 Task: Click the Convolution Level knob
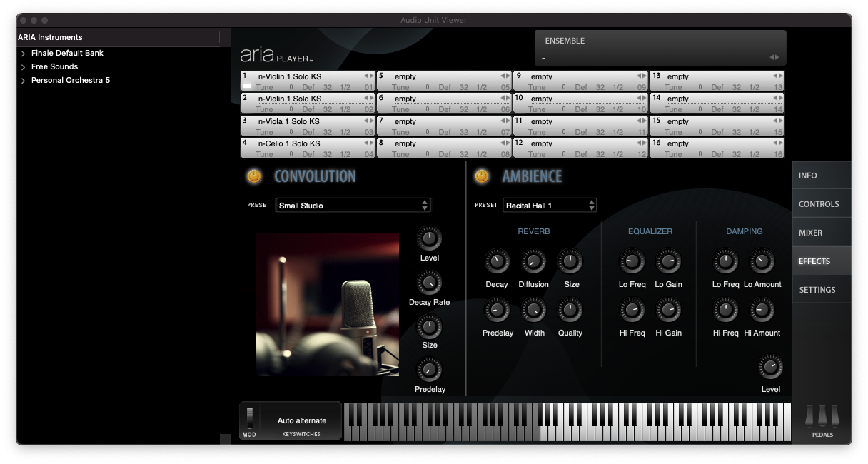coord(429,238)
